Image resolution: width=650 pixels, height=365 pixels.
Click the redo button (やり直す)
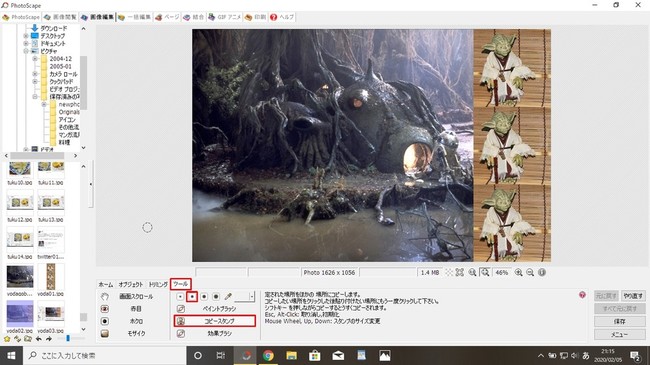pyautogui.click(x=633, y=296)
